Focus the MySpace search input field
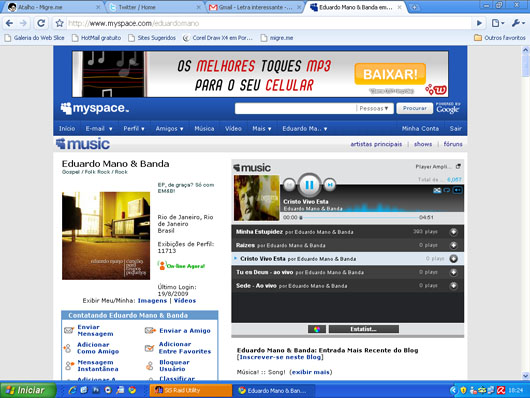Viewport: 530px width, 398px height. click(x=296, y=108)
